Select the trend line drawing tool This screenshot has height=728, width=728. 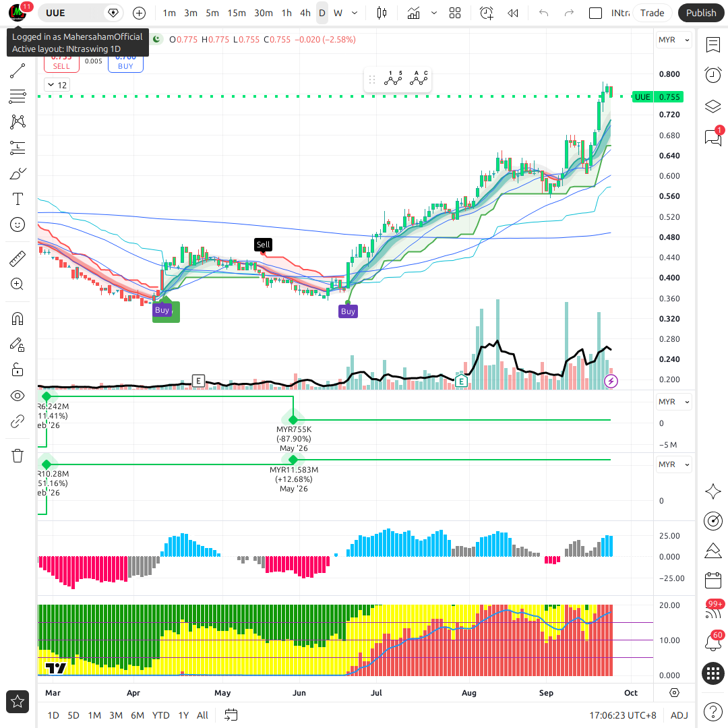(18, 71)
